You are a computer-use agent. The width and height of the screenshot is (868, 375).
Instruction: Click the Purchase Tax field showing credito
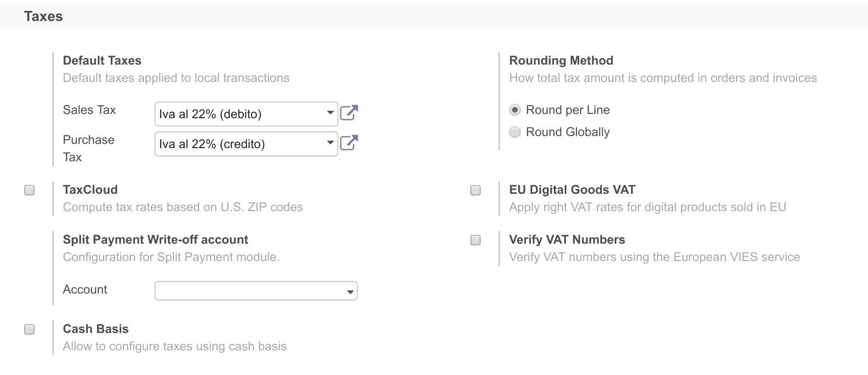tap(246, 144)
